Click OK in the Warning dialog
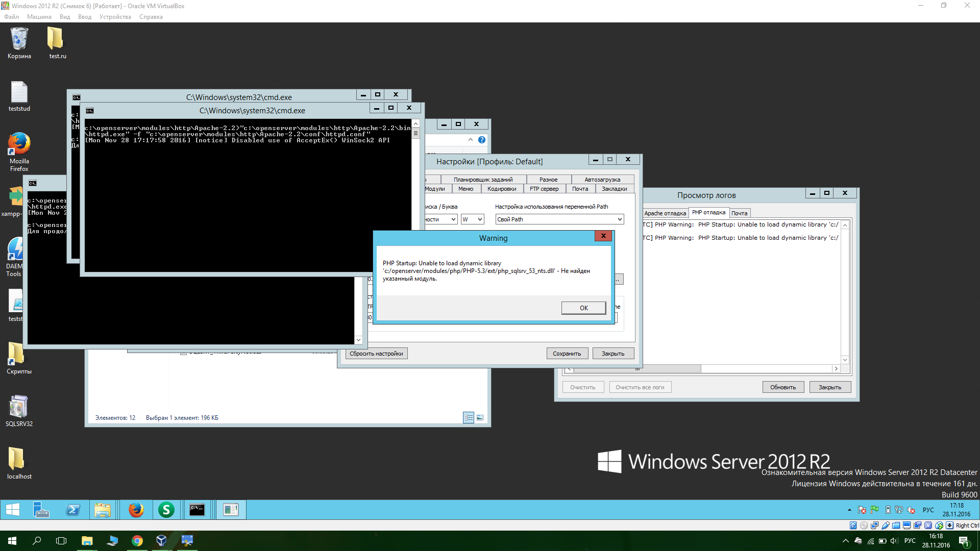Image resolution: width=980 pixels, height=551 pixels. click(x=583, y=308)
